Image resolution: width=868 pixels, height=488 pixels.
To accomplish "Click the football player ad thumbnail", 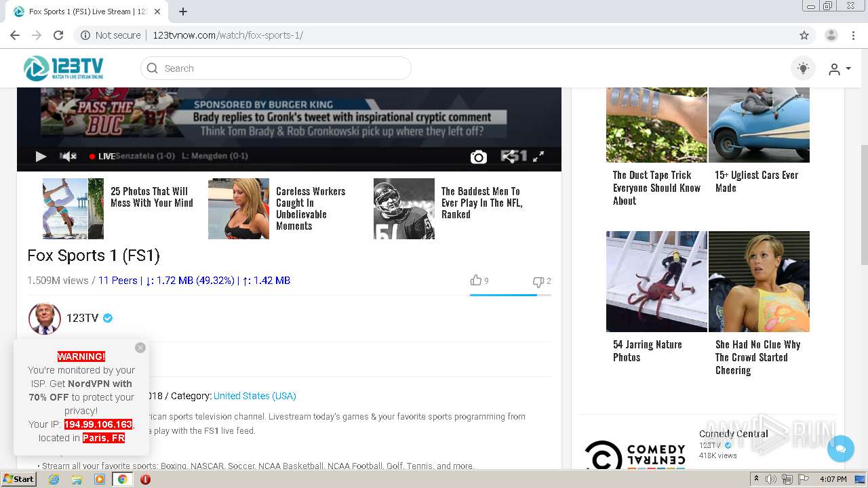I will pos(404,209).
